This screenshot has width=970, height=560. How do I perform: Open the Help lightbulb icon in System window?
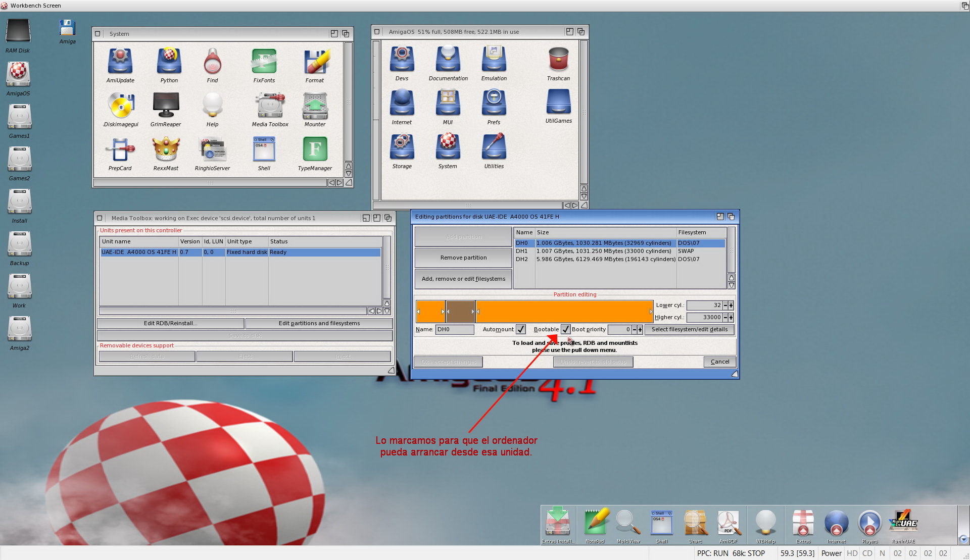coord(212,105)
